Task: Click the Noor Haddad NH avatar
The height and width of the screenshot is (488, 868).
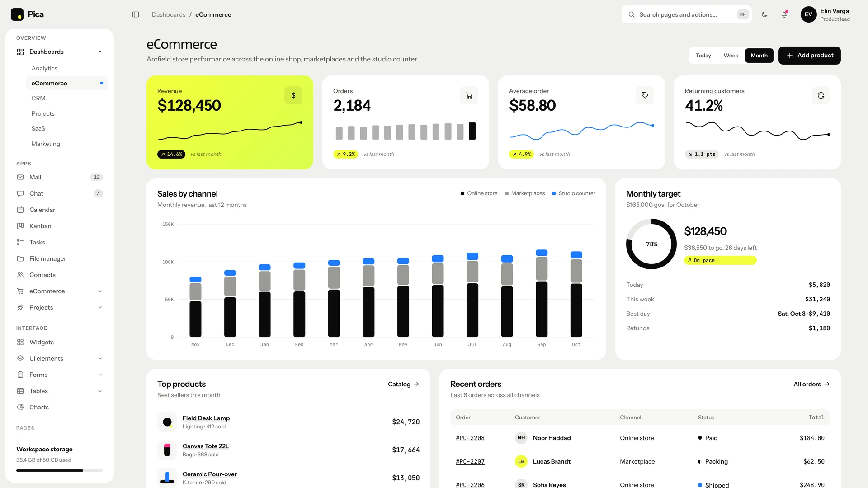Action: coord(521,438)
